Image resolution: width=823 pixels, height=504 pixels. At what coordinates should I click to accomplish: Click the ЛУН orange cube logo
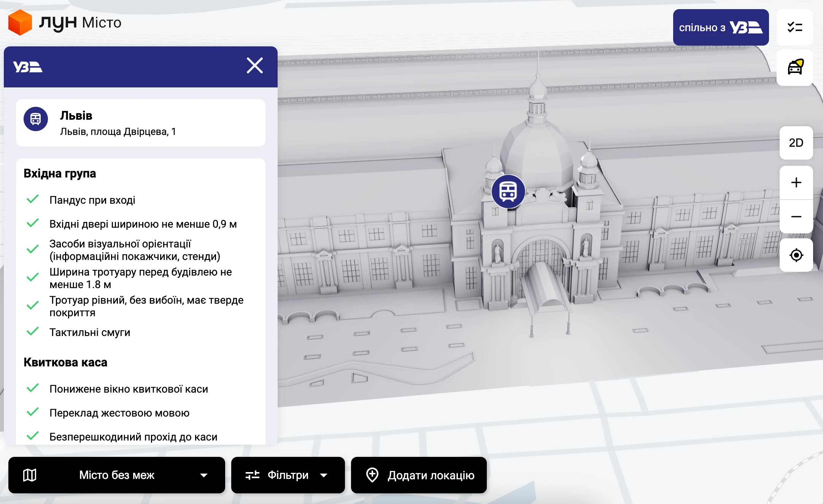tap(20, 22)
